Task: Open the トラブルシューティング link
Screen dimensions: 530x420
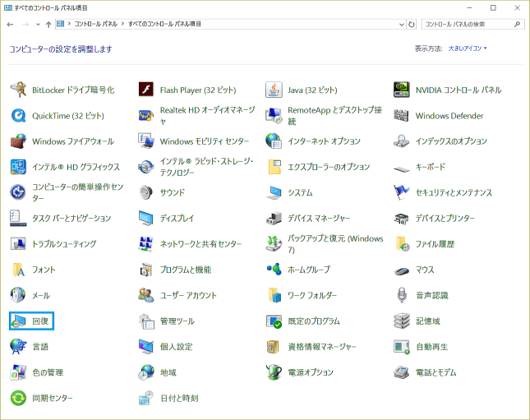Action: click(x=64, y=244)
